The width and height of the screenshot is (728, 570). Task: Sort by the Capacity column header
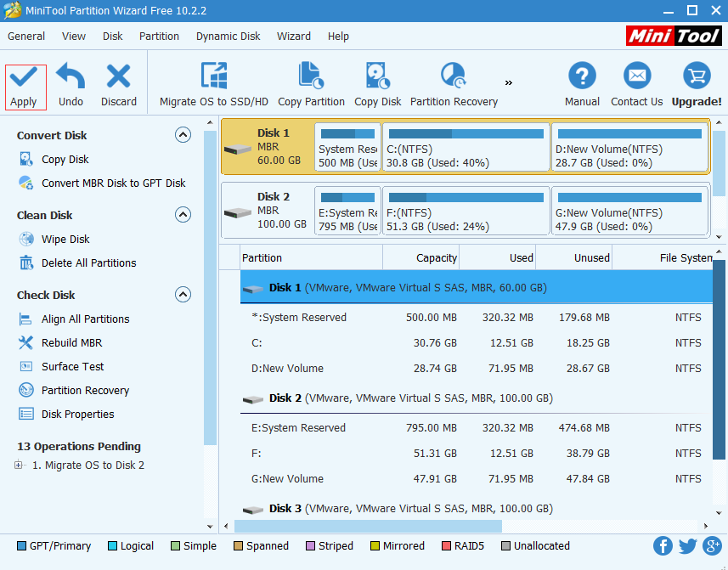[x=420, y=257]
